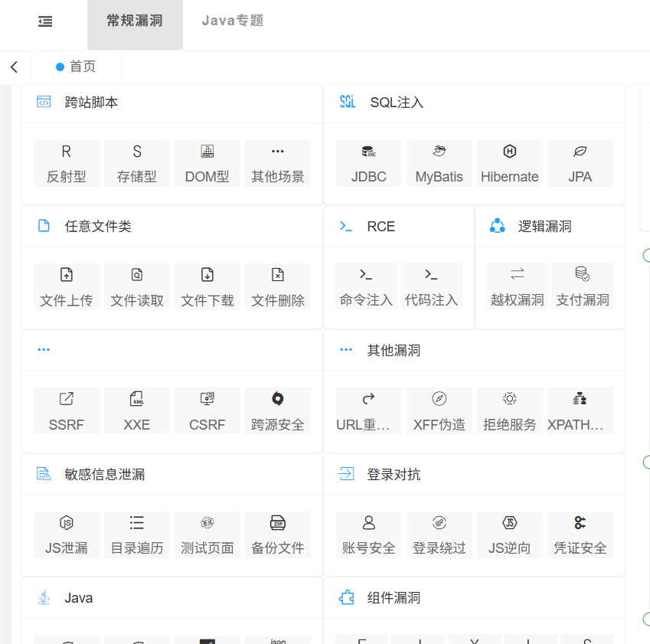This screenshot has width=650, height=644.
Task: Click the RCE card header
Action: [398, 227]
